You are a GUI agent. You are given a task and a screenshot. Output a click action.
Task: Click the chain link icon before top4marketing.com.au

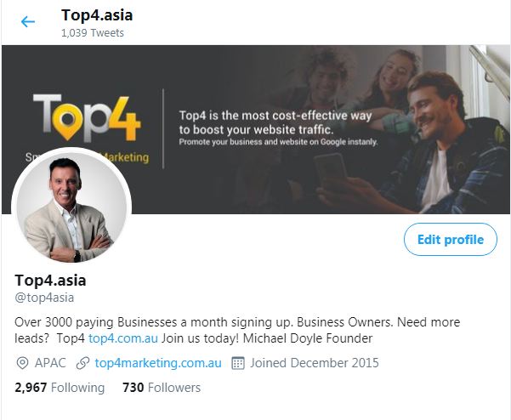click(82, 363)
